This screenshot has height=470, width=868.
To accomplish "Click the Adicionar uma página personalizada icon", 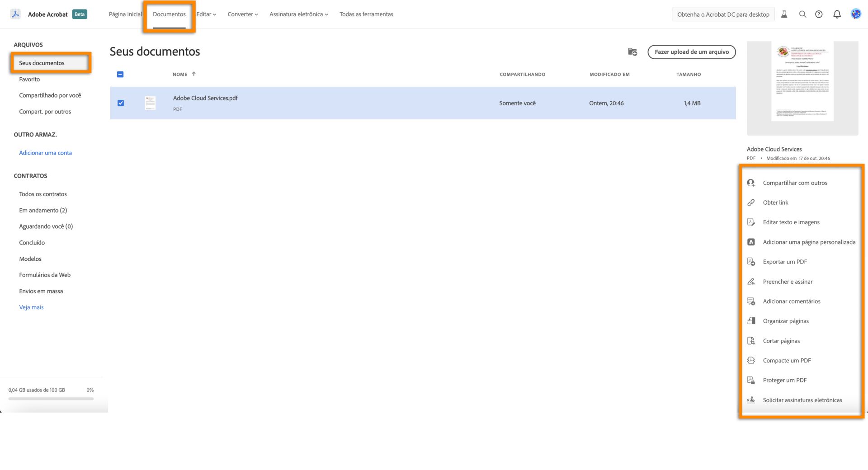I will (x=751, y=242).
